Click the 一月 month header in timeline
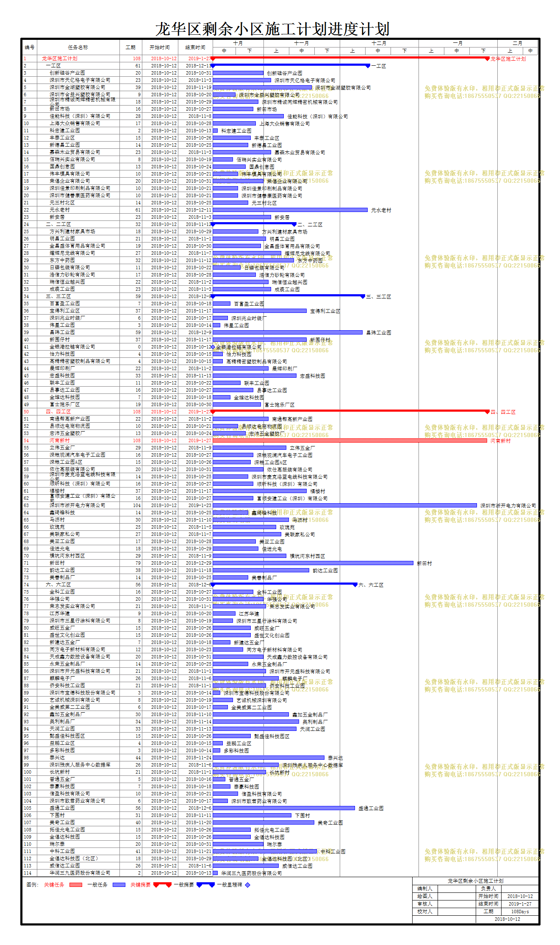Viewport: 560px width, 945px height. click(x=458, y=43)
